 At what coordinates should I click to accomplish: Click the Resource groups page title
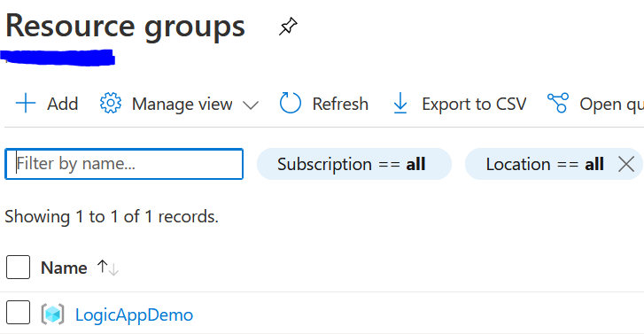(125, 26)
